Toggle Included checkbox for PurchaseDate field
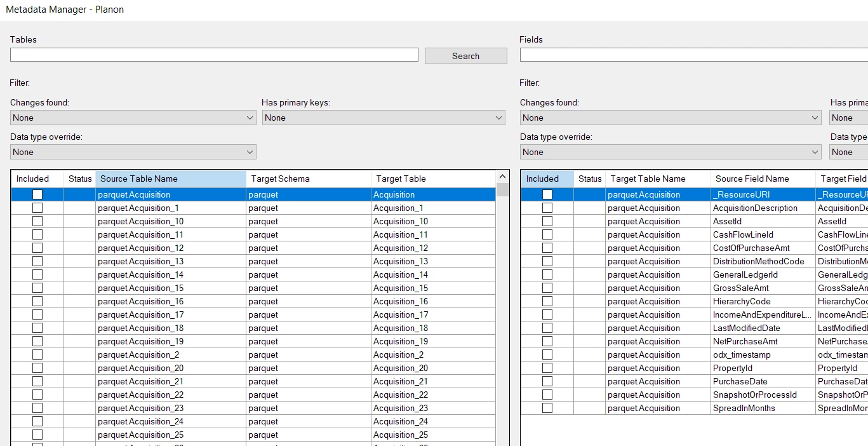Viewport: 868px width, 446px height. pos(547,381)
